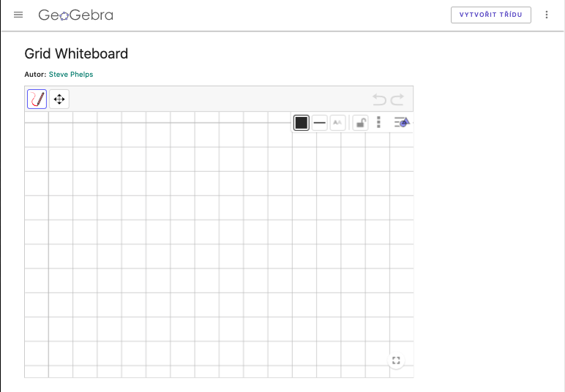Select the Pen drawing tool
The image size is (565, 392).
[37, 99]
